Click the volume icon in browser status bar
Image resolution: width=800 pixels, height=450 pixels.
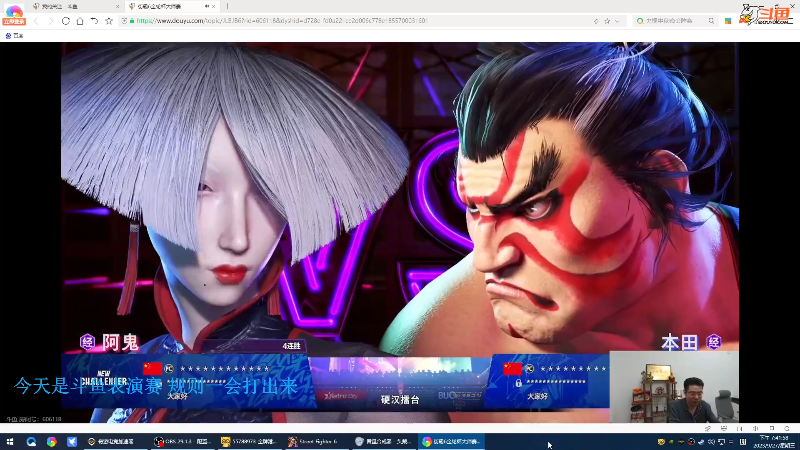(756, 429)
